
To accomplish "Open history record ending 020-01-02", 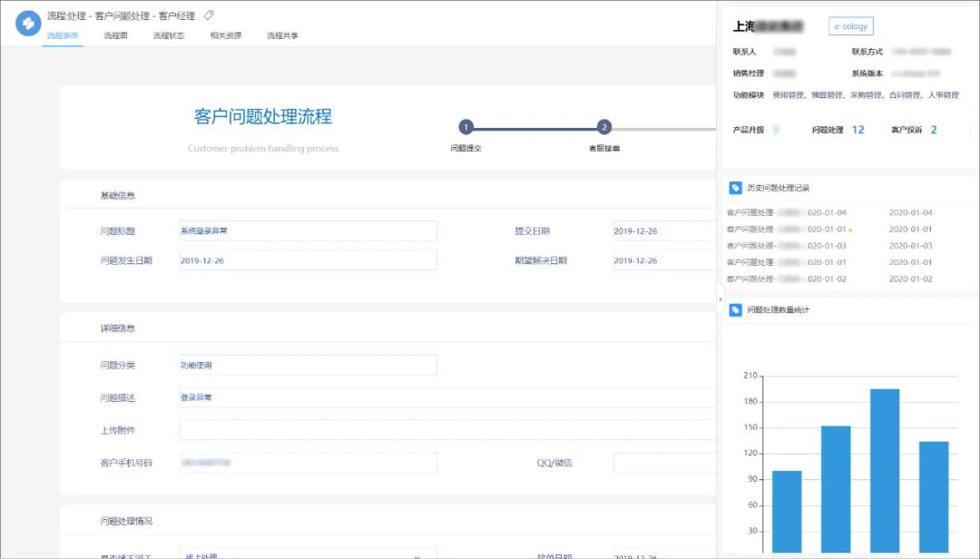I will 786,279.
